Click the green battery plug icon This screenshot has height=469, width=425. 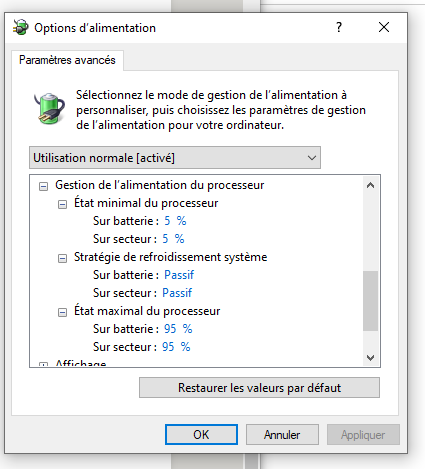point(49,108)
